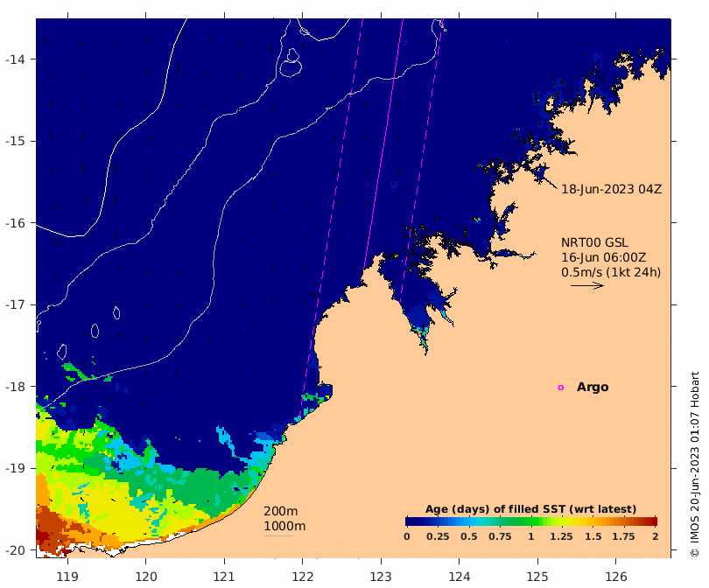Click the '0.5m/s (1kt 24h)' scale text
Screen dimensions: 709x588
pos(611,272)
